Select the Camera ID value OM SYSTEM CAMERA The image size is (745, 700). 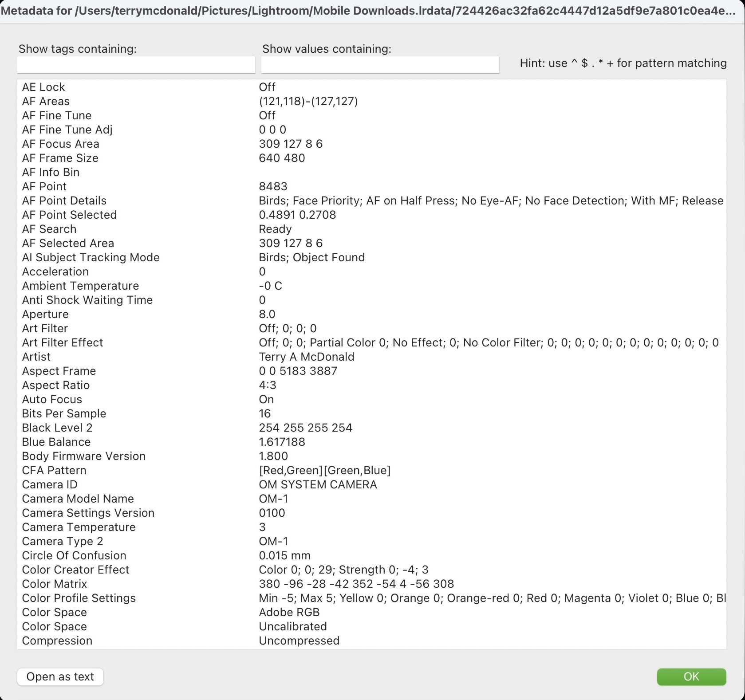318,484
